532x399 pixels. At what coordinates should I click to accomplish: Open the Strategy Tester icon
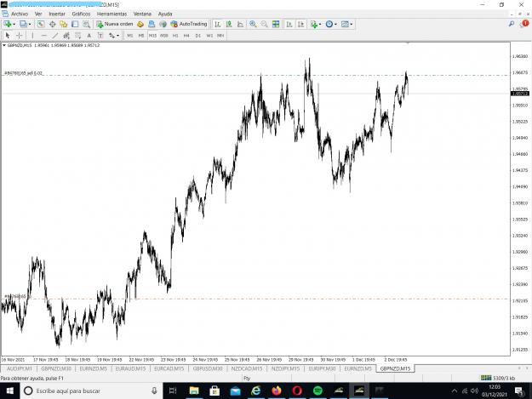[x=87, y=24]
